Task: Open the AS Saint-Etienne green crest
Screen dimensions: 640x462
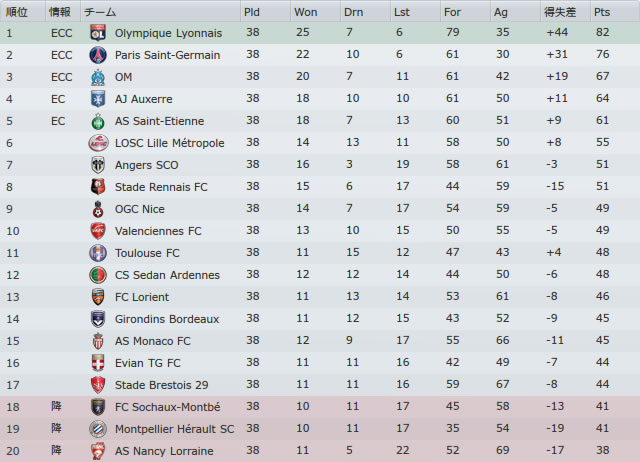Action: point(98,121)
